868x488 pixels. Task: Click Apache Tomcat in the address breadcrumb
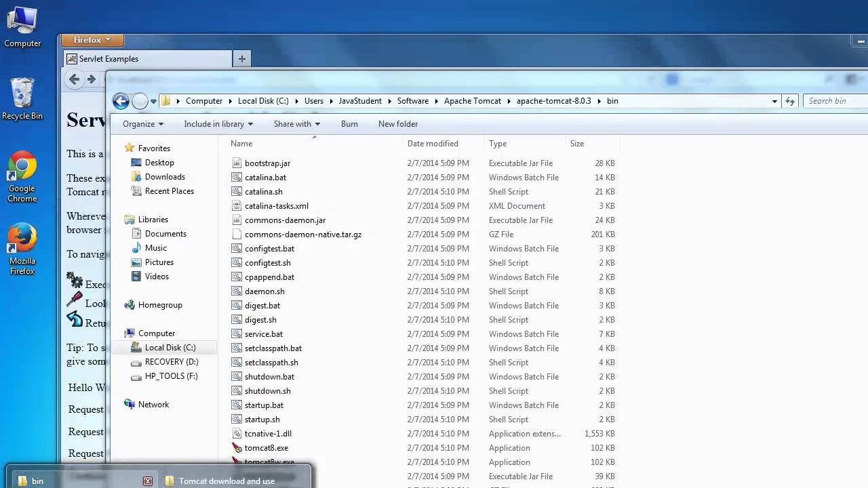473,101
